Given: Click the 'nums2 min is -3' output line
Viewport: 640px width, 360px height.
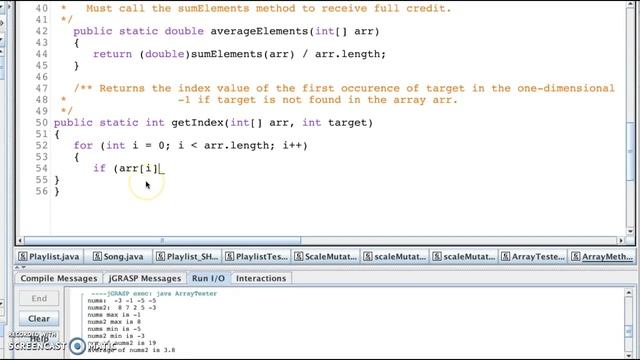Looking at the screenshot, I should pos(116,336).
